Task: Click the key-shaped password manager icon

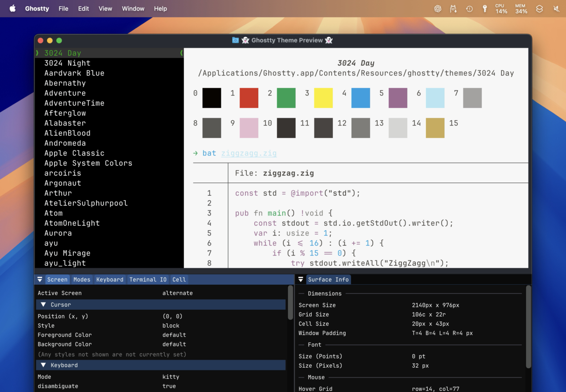Action: point(485,8)
